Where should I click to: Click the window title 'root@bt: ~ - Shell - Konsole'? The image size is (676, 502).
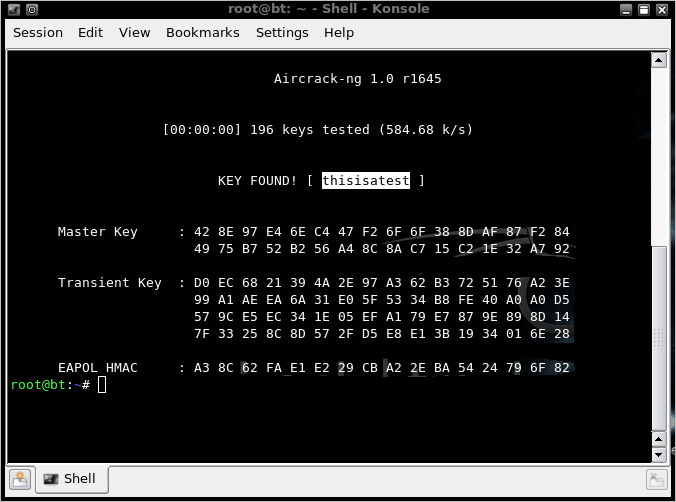[329, 9]
